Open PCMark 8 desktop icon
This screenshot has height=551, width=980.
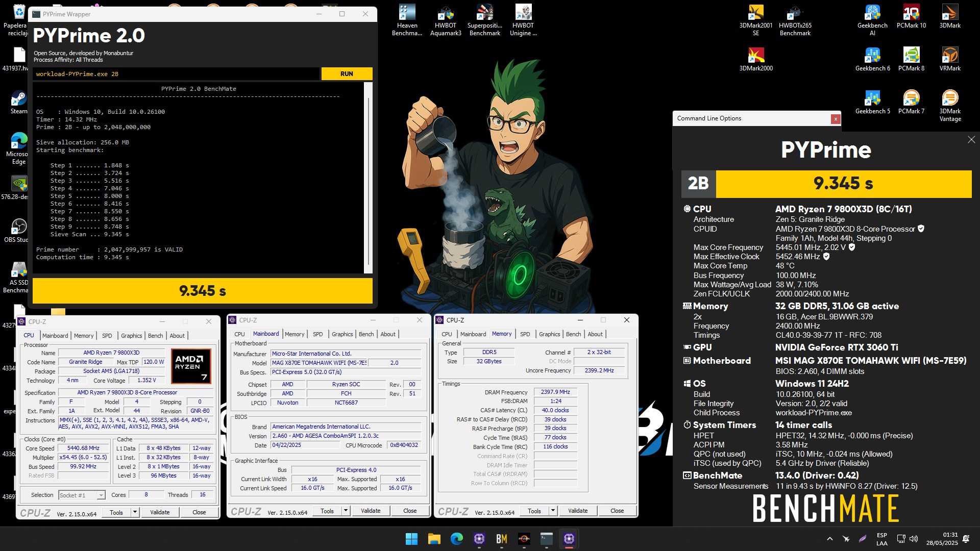(911, 59)
